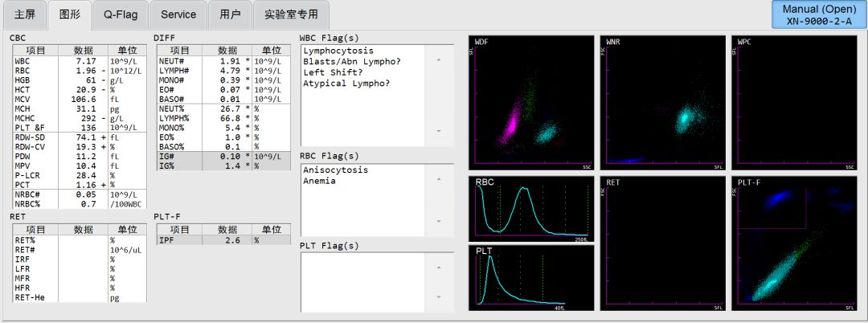Screen dimensions: 868x323
Task: Select the Atypical Lympho? flag
Action: [x=346, y=84]
